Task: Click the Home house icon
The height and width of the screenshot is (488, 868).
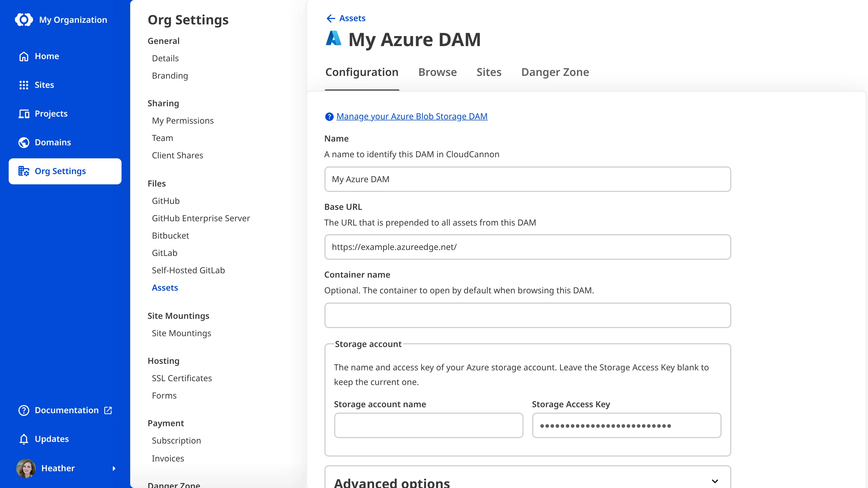Action: click(x=24, y=56)
